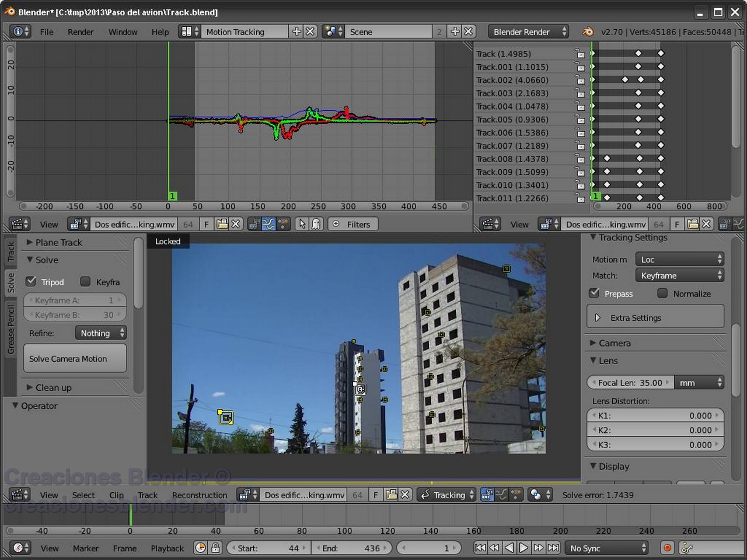Image resolution: width=747 pixels, height=560 pixels.
Task: Uncheck the Prepass tracking setting
Action: tap(594, 293)
